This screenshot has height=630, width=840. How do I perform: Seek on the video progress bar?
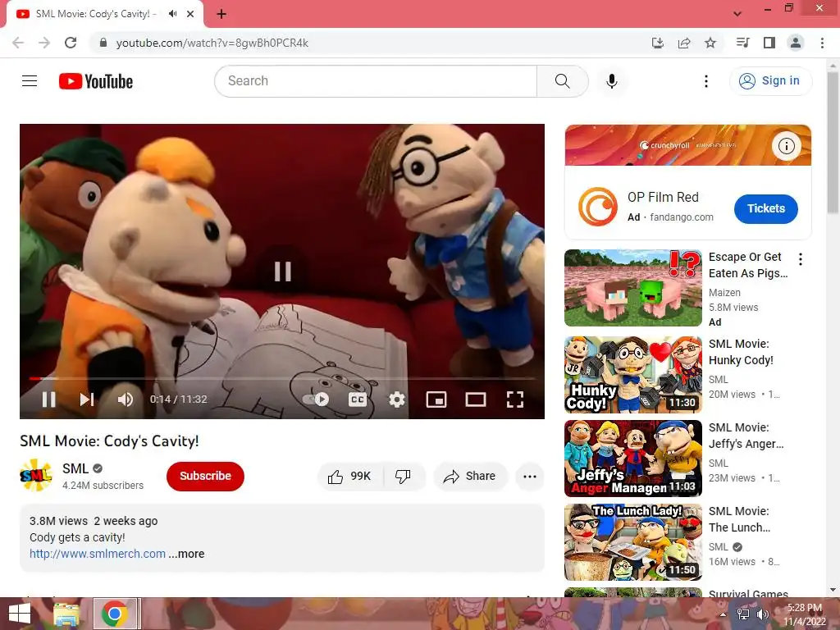point(282,378)
